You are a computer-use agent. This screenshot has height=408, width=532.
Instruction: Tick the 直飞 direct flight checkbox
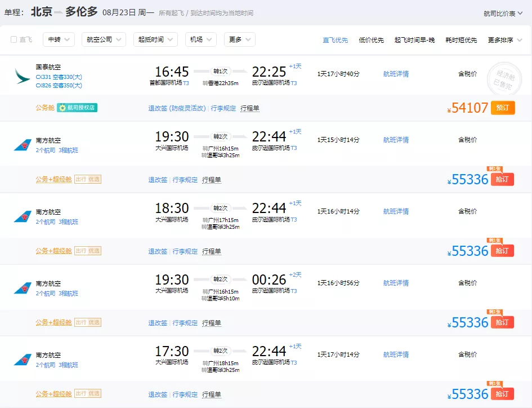14,39
